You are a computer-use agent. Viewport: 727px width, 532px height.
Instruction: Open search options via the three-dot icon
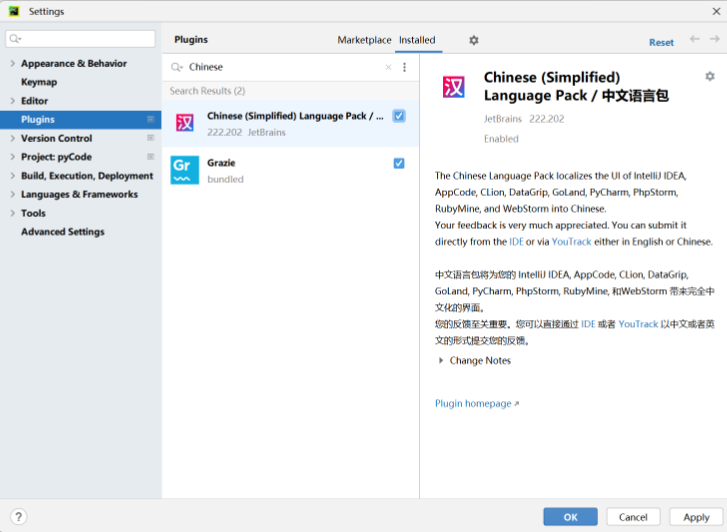404,67
